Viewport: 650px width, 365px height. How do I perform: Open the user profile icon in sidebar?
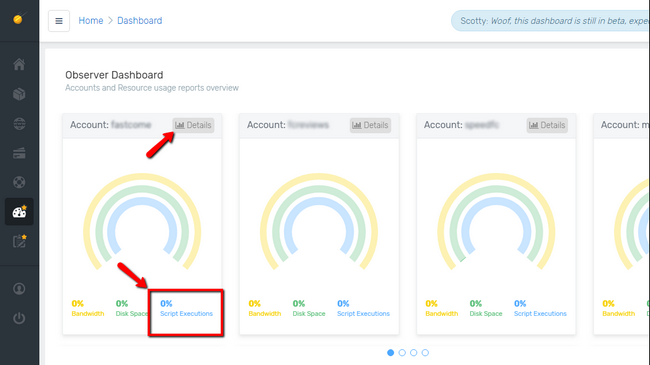[x=19, y=289]
